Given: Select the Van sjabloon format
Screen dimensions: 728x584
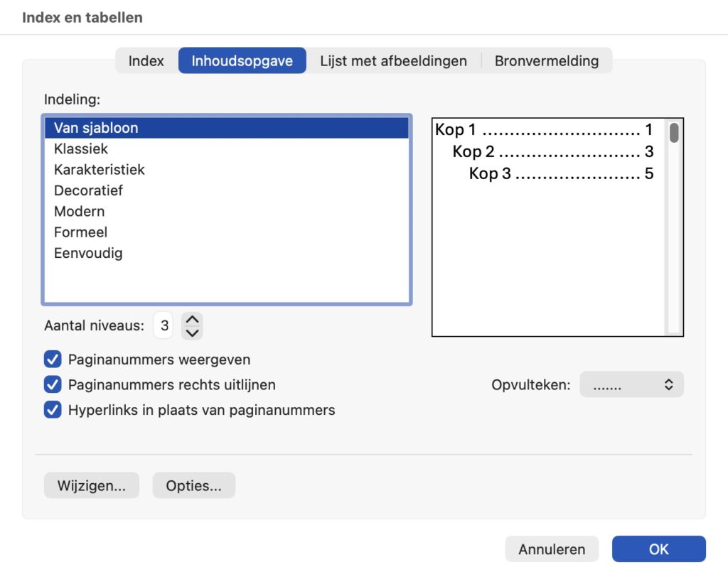Looking at the screenshot, I should tap(96, 129).
